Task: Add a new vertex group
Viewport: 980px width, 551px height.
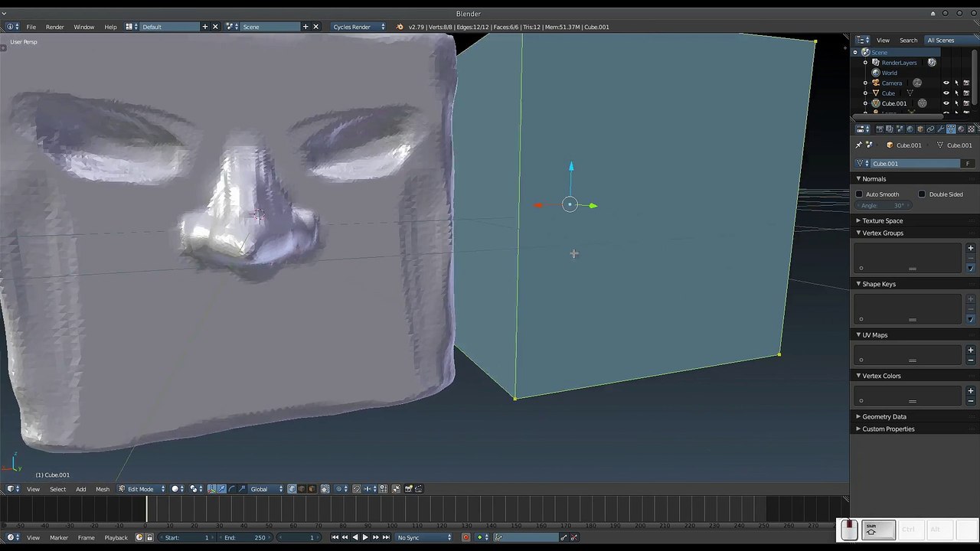Action: [970, 249]
